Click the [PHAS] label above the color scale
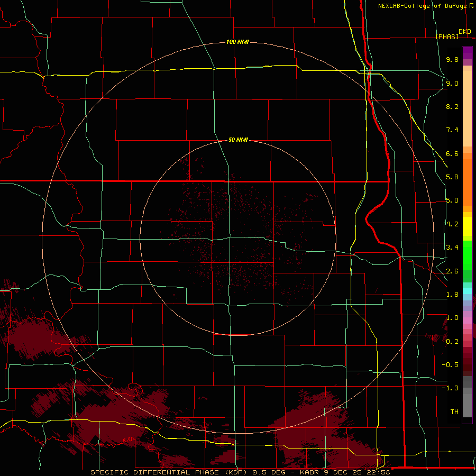The width and height of the screenshot is (476, 476). point(447,36)
